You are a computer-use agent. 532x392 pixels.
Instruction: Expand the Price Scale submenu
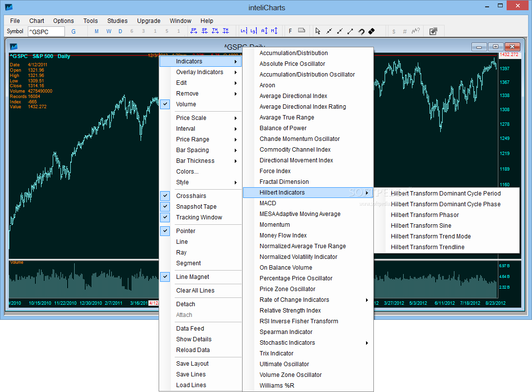click(201, 118)
